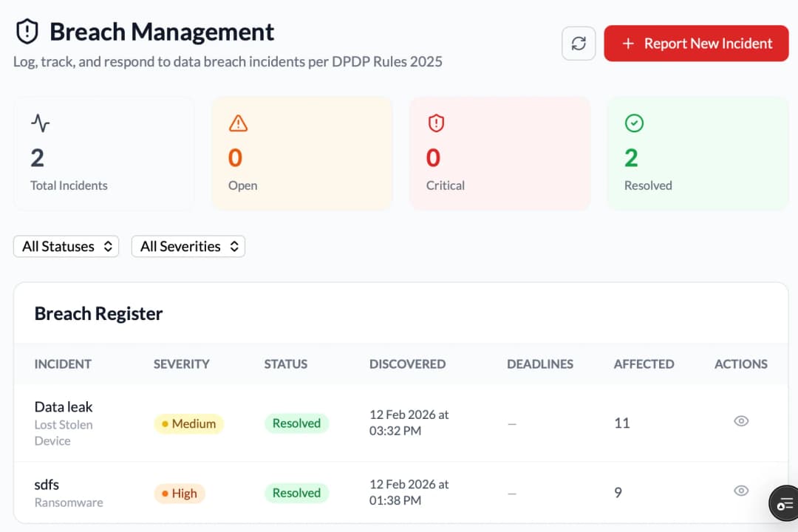The image size is (798, 532).
Task: Click the green check circle on Resolved card
Action: click(x=634, y=123)
